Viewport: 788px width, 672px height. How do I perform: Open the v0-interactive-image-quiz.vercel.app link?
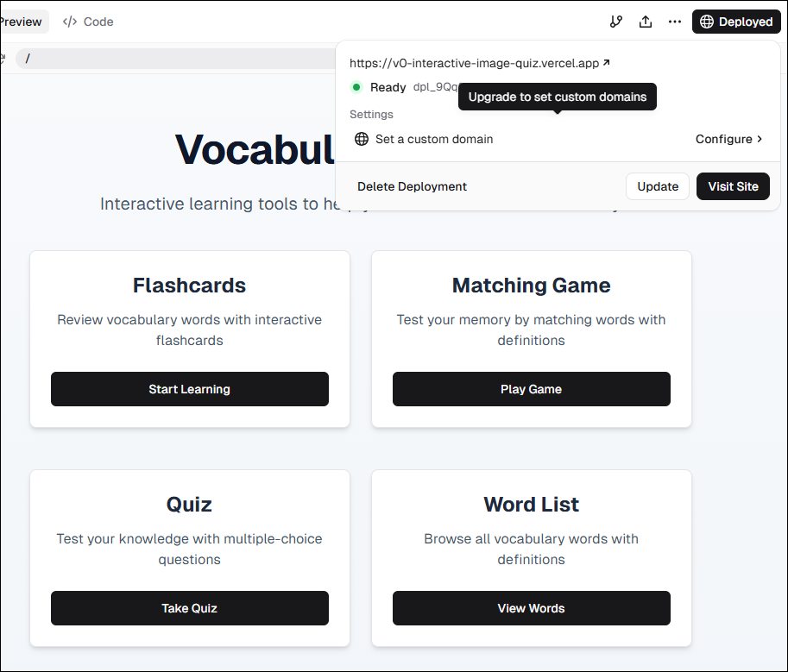click(x=474, y=63)
